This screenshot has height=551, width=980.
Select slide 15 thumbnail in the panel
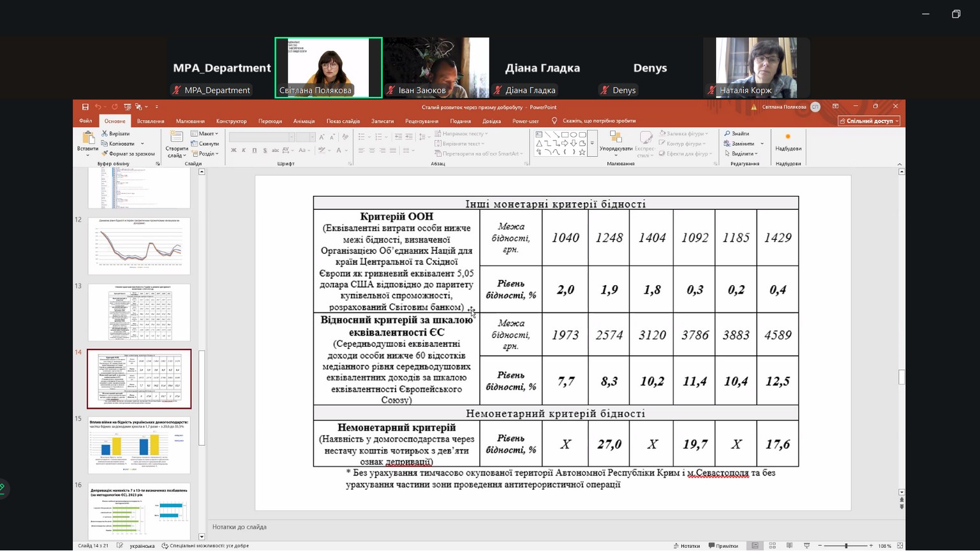[x=139, y=445]
